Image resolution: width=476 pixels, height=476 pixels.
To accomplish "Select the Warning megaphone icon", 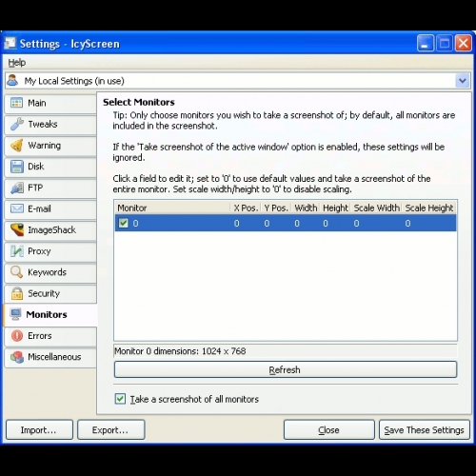I will pyautogui.click(x=17, y=146).
